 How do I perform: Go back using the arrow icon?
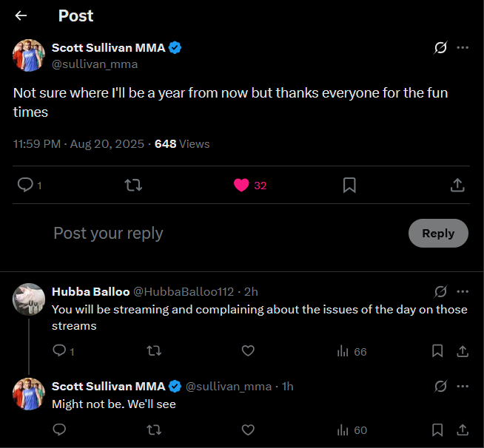(21, 16)
